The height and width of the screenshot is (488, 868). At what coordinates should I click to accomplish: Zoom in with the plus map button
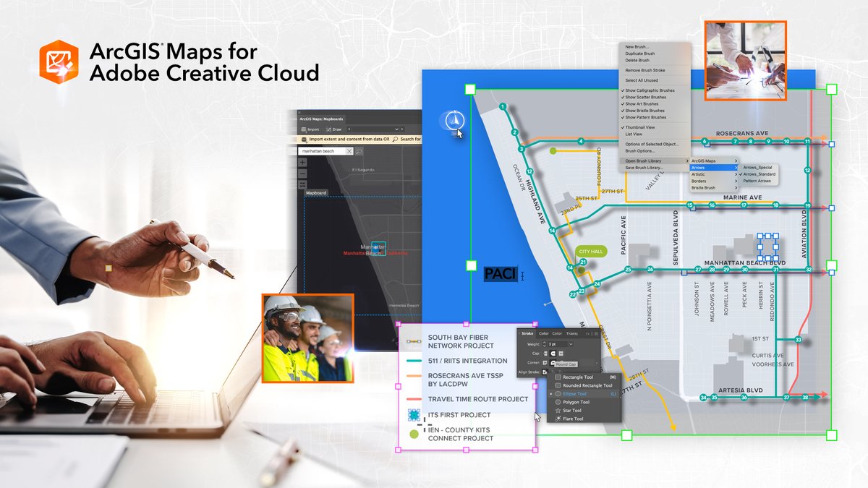[302, 163]
